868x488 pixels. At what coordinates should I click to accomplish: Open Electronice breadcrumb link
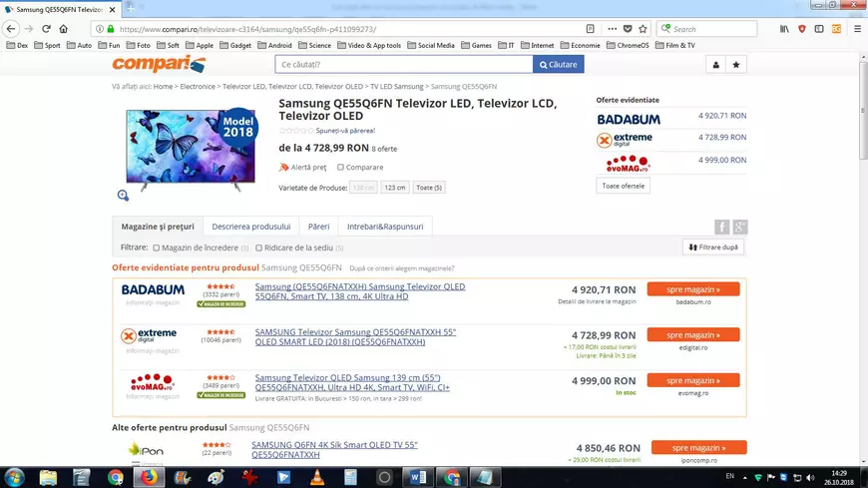tap(198, 87)
